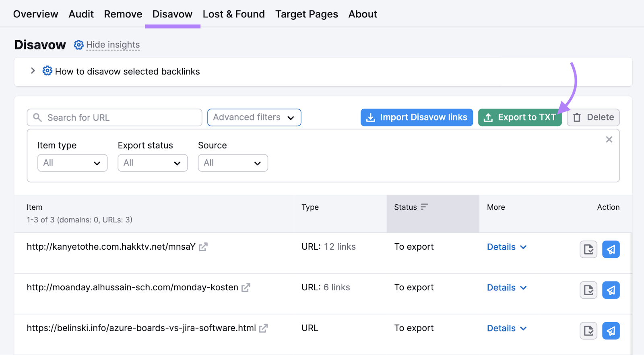Click document icon in belinski.info row
Viewport: 644px width, 355px height.
tap(588, 330)
